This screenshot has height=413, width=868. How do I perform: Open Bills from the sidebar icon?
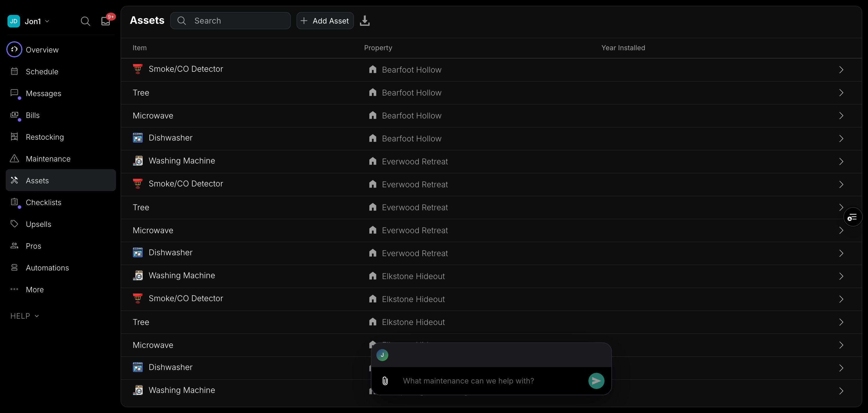[14, 115]
